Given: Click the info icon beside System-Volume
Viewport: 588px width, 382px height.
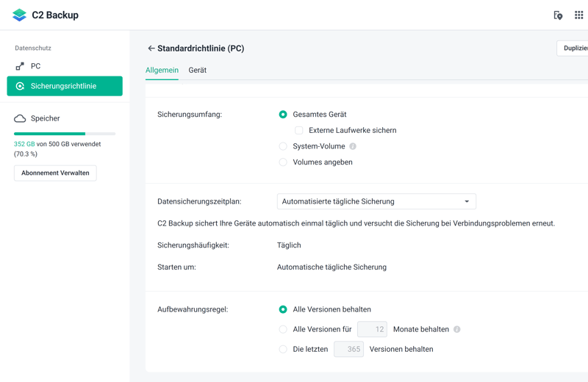Looking at the screenshot, I should 353,146.
